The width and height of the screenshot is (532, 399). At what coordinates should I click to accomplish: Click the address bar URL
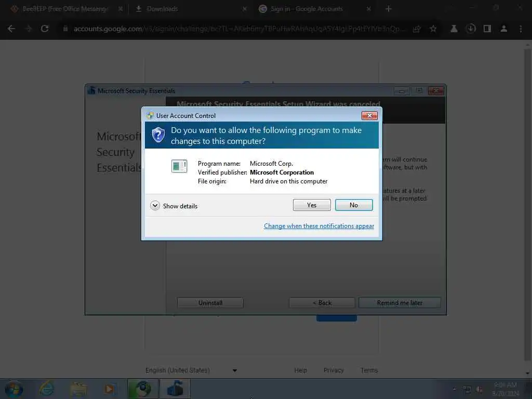click(239, 29)
